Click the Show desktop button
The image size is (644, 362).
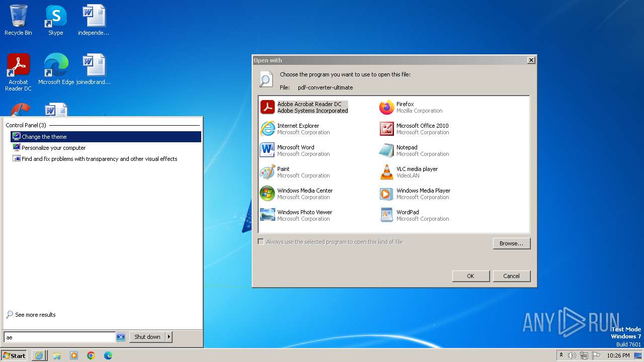click(639, 355)
